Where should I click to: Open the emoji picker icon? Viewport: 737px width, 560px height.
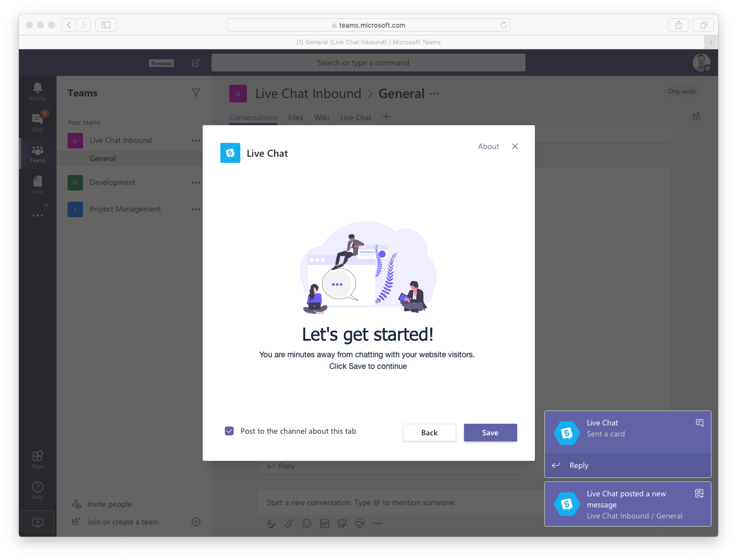point(307,523)
